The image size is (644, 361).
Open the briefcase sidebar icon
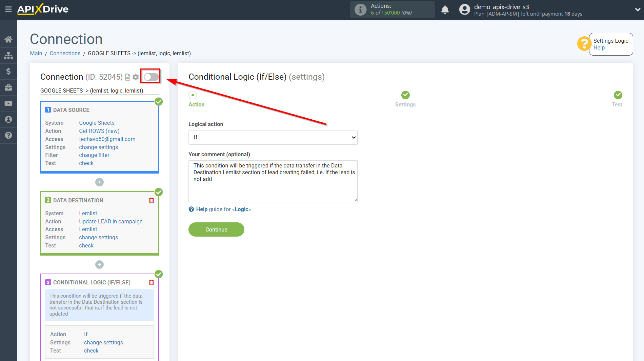[8, 87]
